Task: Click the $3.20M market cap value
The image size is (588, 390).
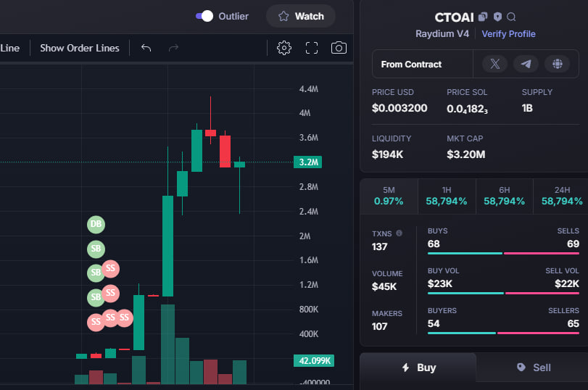Action: point(465,154)
